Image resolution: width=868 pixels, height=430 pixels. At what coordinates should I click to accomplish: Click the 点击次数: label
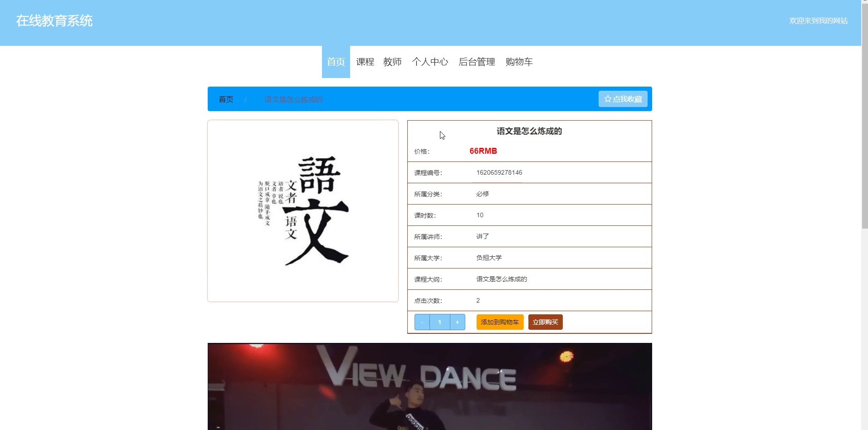coord(428,301)
